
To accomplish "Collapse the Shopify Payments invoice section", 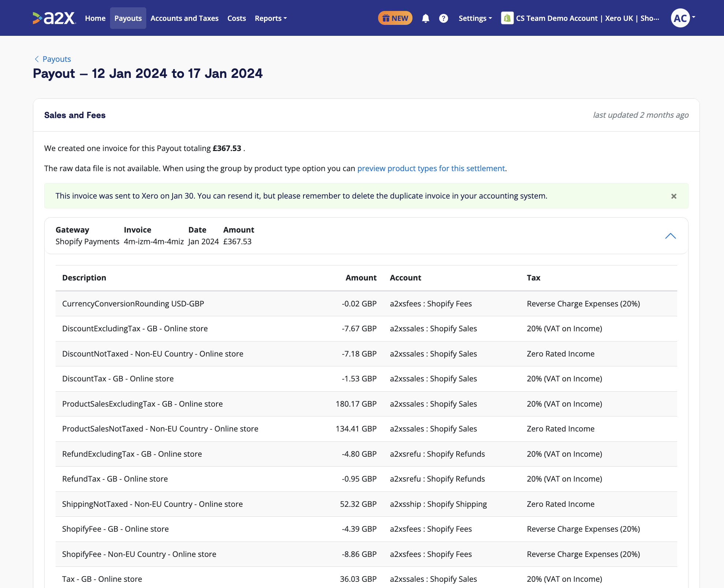I will pos(670,236).
